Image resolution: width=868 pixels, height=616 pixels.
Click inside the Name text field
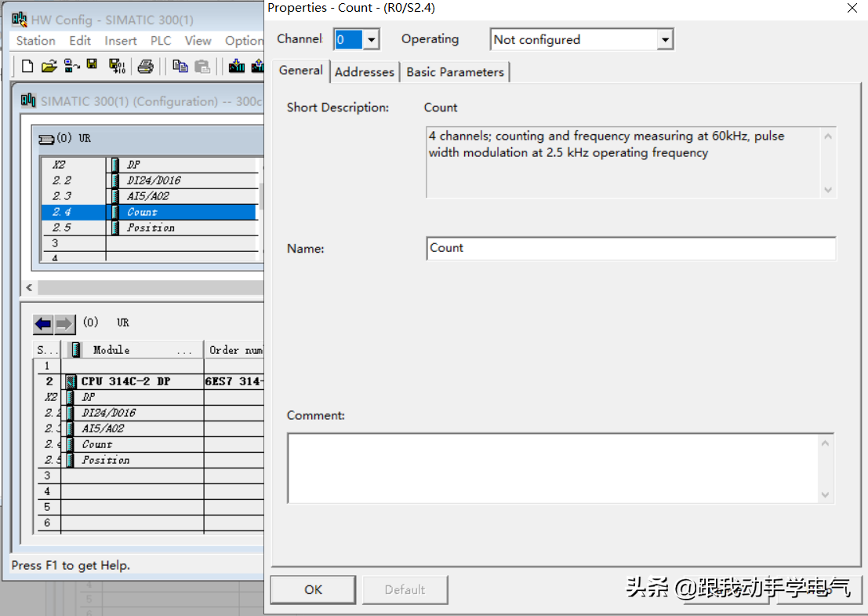[x=630, y=248]
